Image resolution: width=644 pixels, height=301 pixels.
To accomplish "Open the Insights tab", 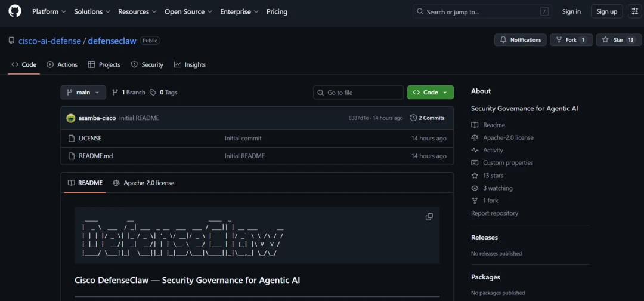I will point(190,64).
